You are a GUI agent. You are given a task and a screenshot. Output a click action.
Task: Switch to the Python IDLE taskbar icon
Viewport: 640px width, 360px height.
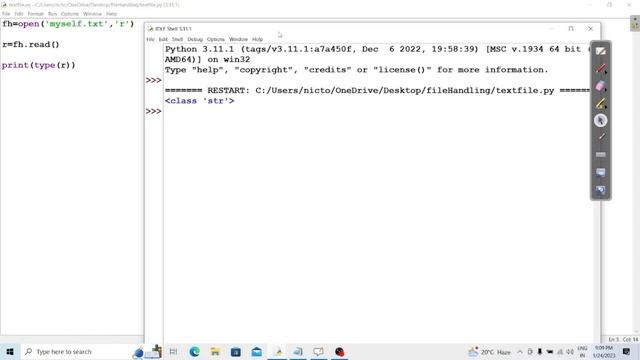click(278, 351)
